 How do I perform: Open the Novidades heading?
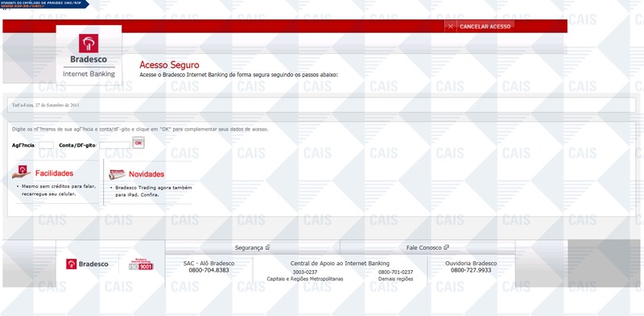pos(147,174)
